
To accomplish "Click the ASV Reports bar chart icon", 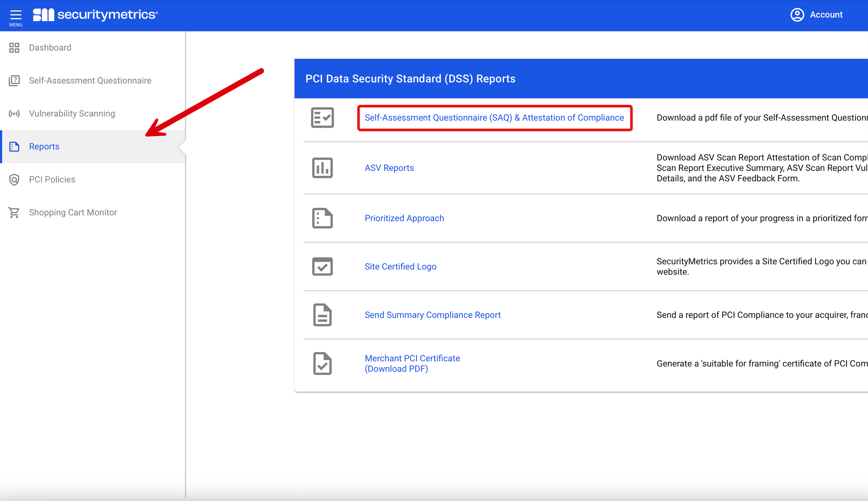I will [322, 168].
